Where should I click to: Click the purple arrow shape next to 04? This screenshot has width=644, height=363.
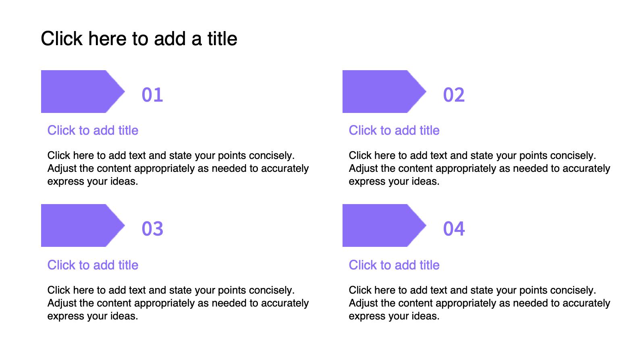[x=384, y=225]
